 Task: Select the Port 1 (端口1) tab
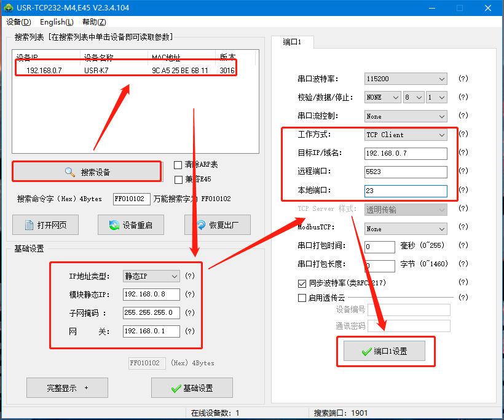click(x=292, y=42)
